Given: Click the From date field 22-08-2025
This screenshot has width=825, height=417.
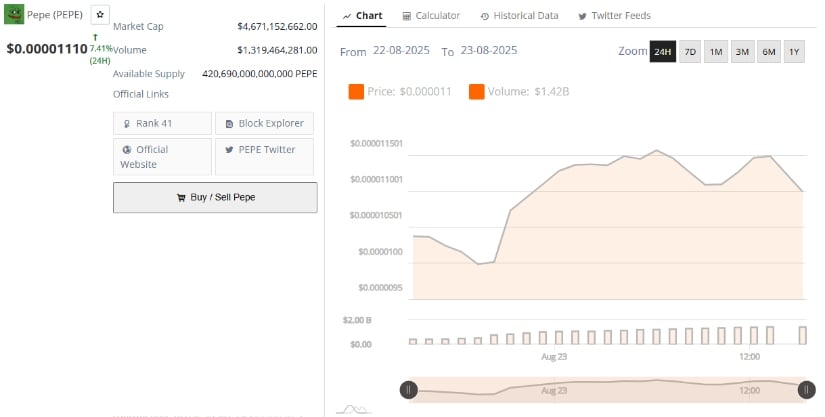Looking at the screenshot, I should coord(401,50).
